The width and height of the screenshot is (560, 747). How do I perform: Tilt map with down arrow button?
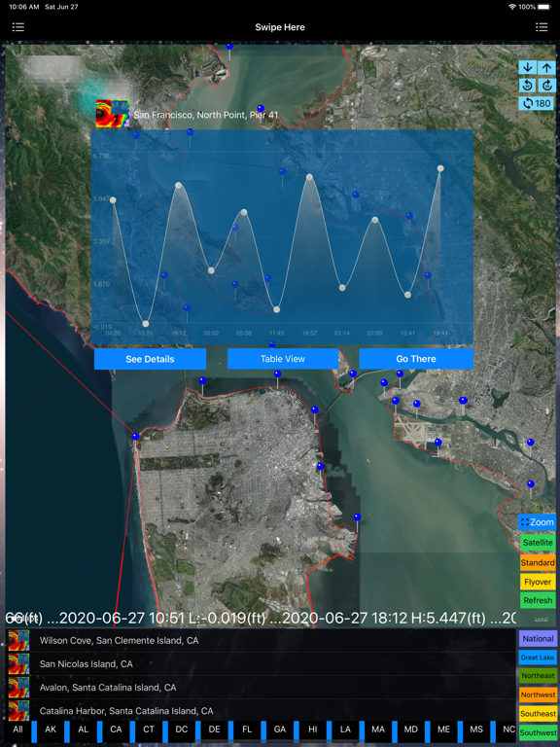(527, 68)
